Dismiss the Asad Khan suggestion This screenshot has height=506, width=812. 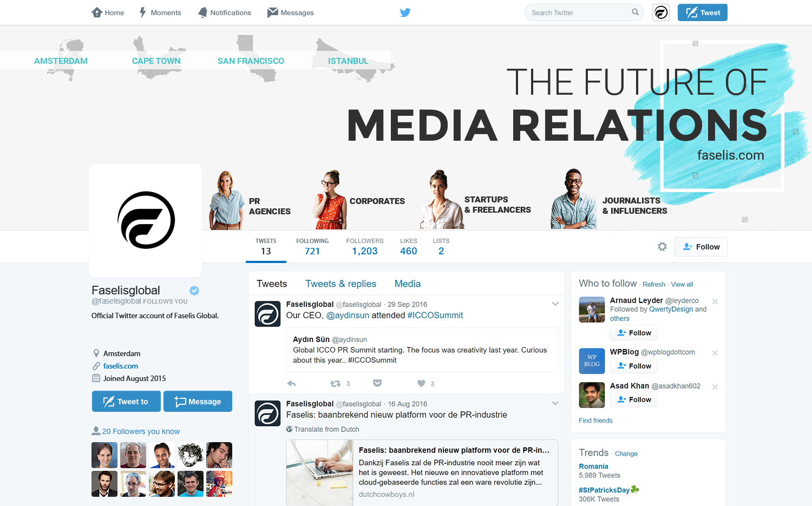click(x=715, y=386)
